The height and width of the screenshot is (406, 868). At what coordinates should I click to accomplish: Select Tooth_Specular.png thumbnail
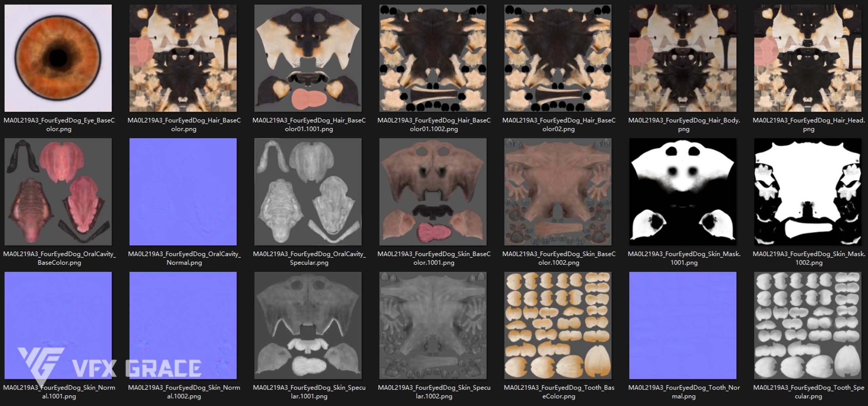pyautogui.click(x=808, y=325)
